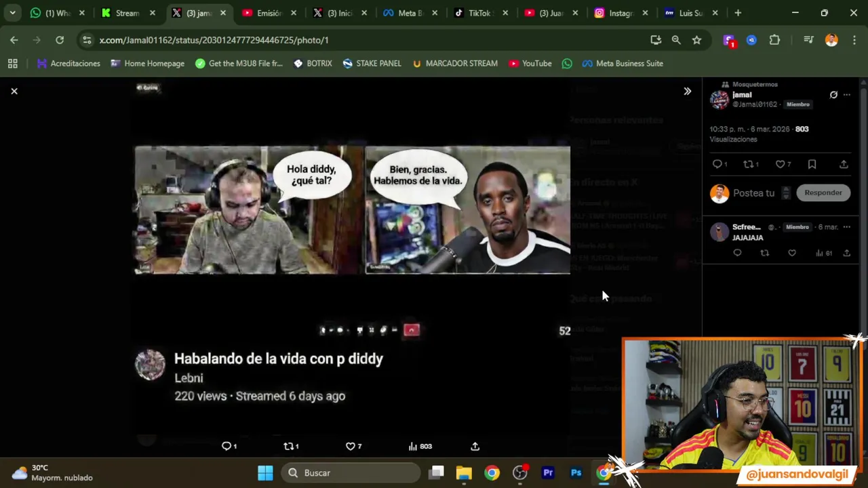Switch to the YouTube Emisión tab
868x488 pixels.
(268, 13)
